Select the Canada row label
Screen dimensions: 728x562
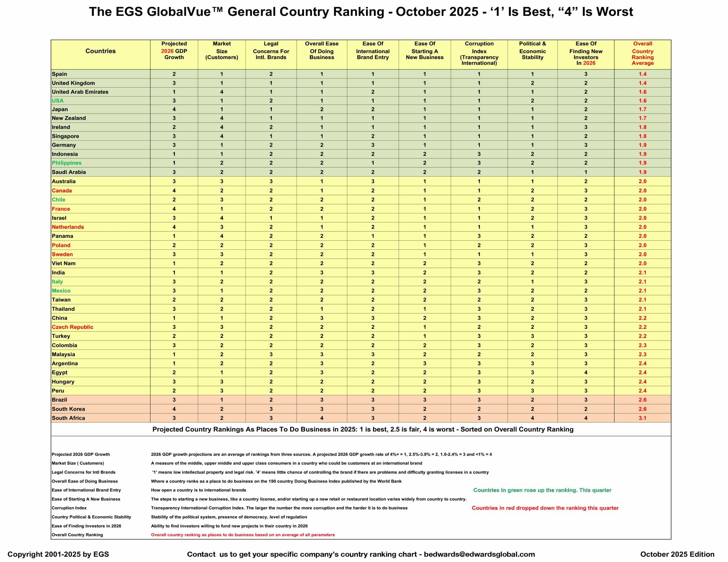click(x=62, y=191)
